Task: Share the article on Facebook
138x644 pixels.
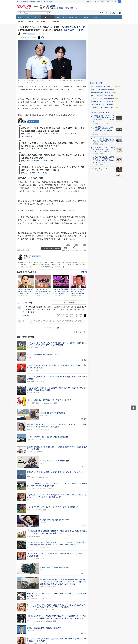Action: point(43,37)
